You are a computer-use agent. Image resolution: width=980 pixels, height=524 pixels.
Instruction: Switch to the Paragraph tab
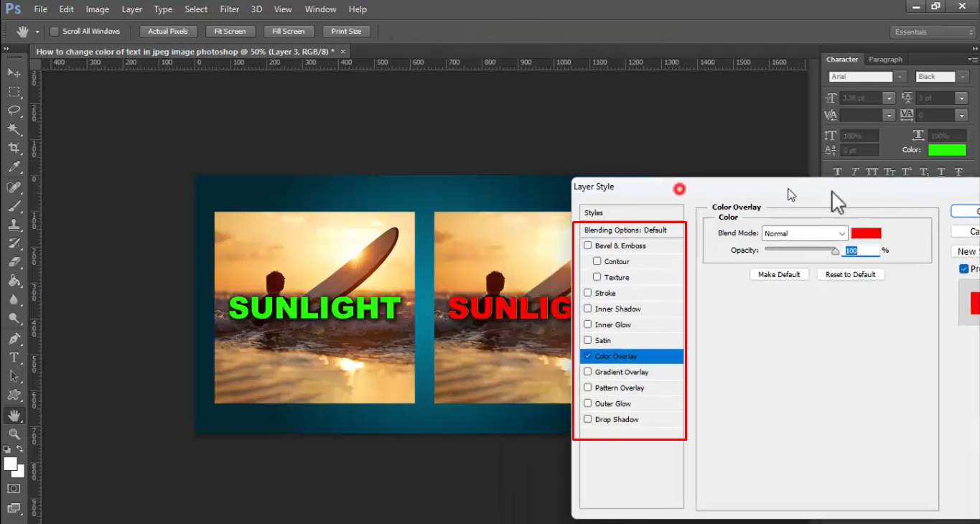pos(885,60)
